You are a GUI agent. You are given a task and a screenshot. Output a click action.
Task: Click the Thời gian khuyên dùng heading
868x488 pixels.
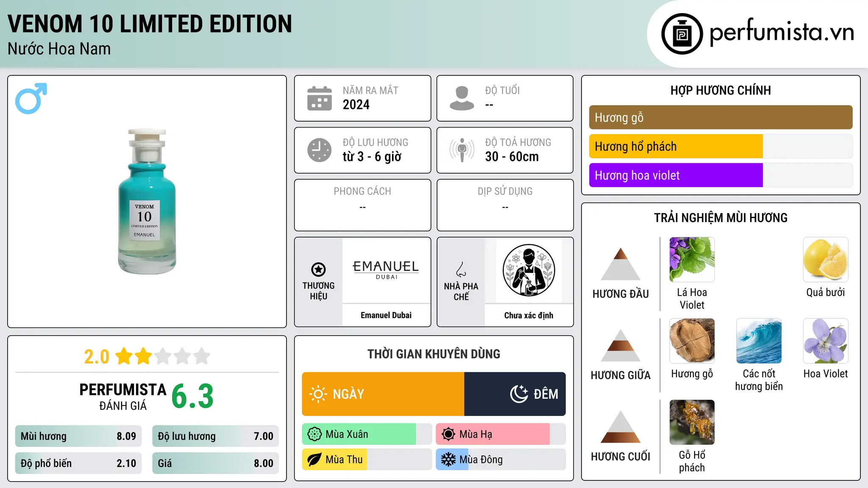434,354
